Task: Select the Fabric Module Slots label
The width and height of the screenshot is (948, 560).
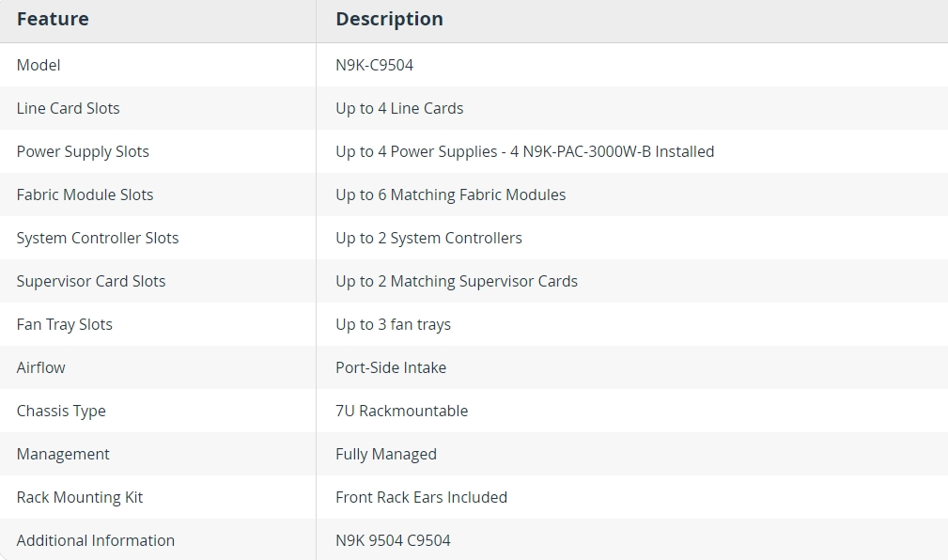Action: click(85, 194)
